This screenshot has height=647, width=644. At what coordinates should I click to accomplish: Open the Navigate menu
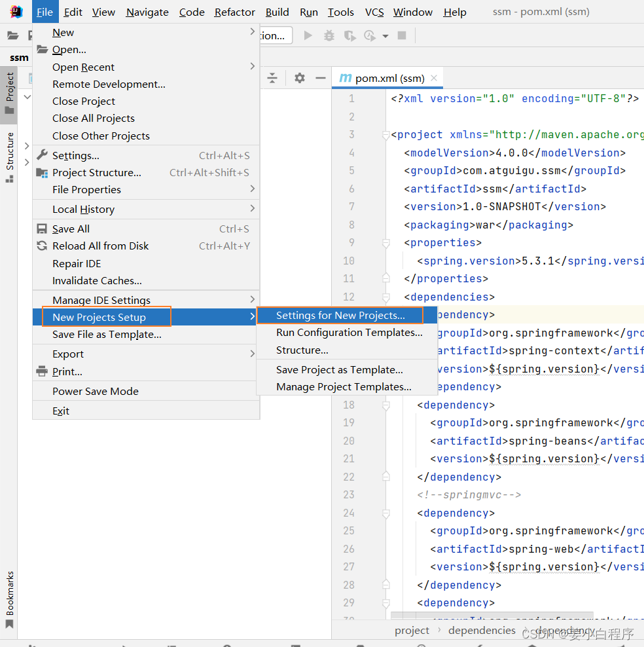tap(147, 12)
